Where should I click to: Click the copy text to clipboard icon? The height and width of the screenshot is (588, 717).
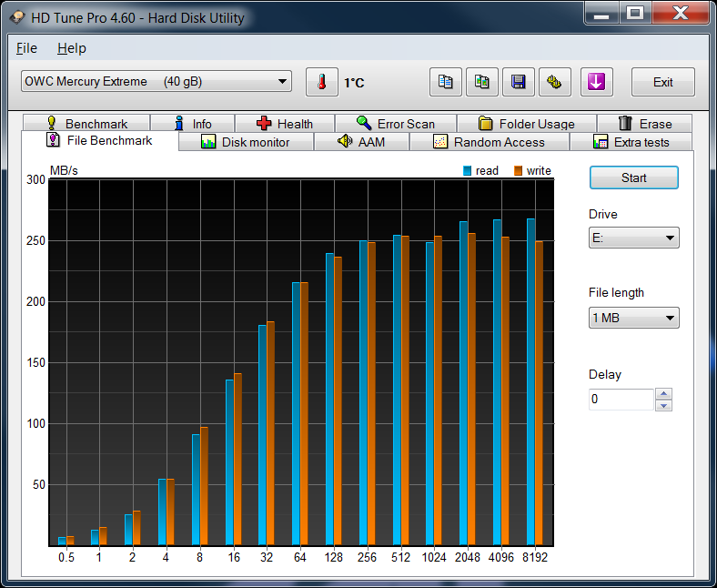[445, 82]
